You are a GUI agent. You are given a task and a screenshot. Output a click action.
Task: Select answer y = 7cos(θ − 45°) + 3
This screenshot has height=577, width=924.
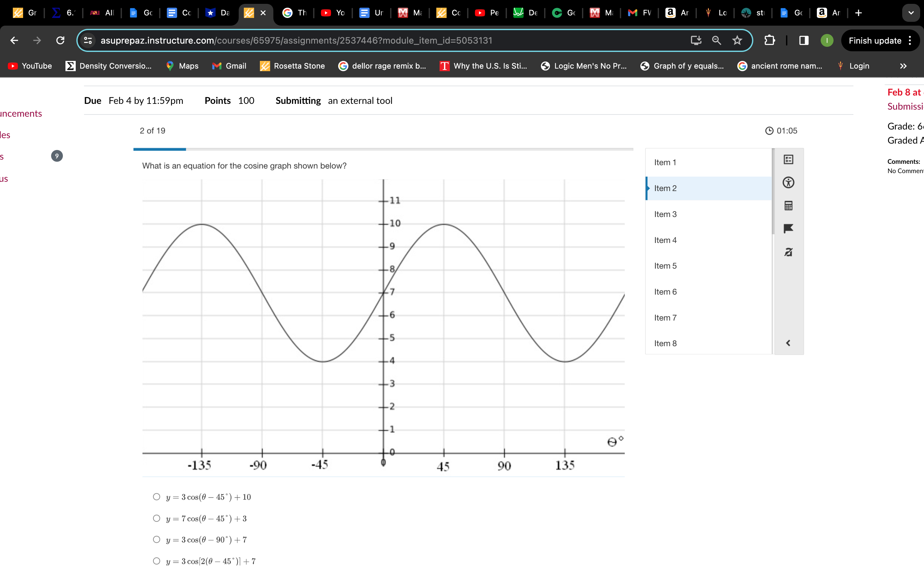pos(157,518)
